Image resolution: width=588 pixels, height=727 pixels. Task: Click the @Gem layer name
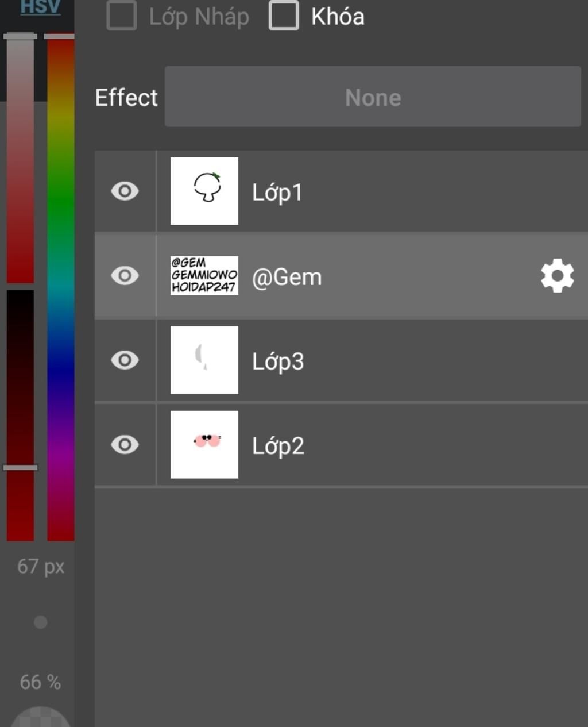[x=287, y=277]
